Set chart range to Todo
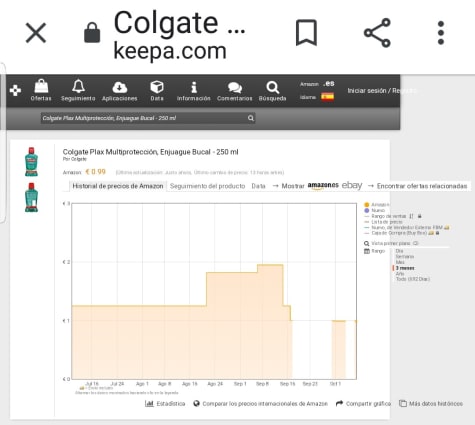 (x=413, y=279)
